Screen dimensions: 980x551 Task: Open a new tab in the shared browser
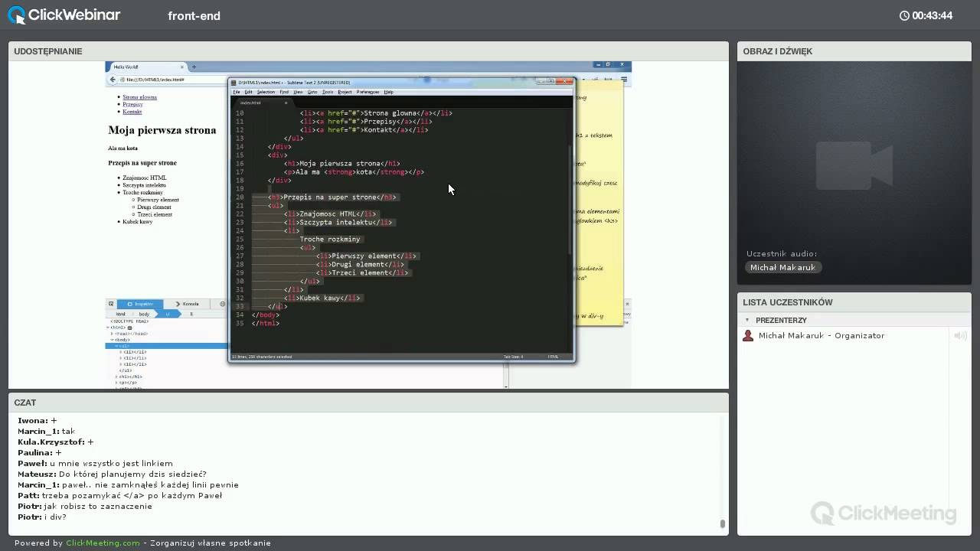pyautogui.click(x=194, y=67)
